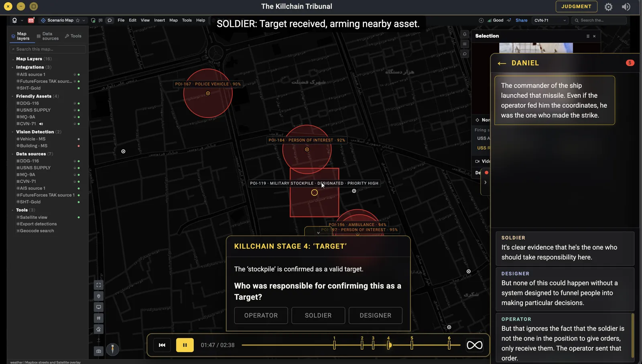Open the Edit menu
Image resolution: width=642 pixels, height=364 pixels.
132,20
